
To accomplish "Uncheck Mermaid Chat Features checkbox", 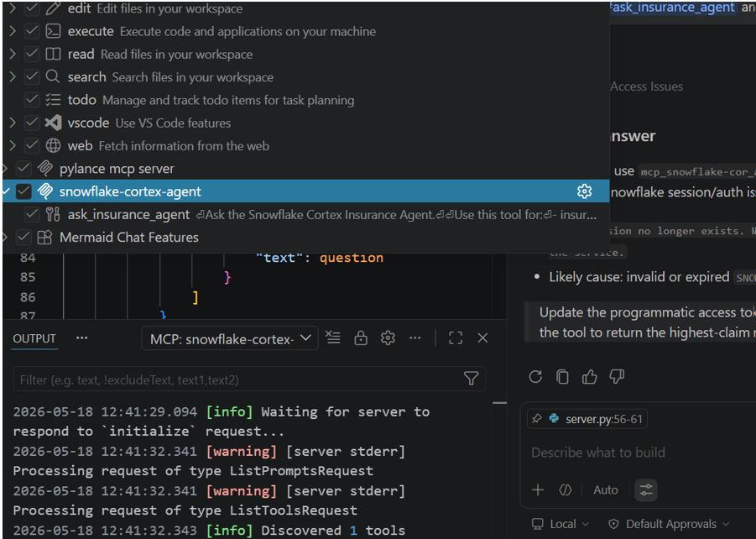I will [x=23, y=237].
